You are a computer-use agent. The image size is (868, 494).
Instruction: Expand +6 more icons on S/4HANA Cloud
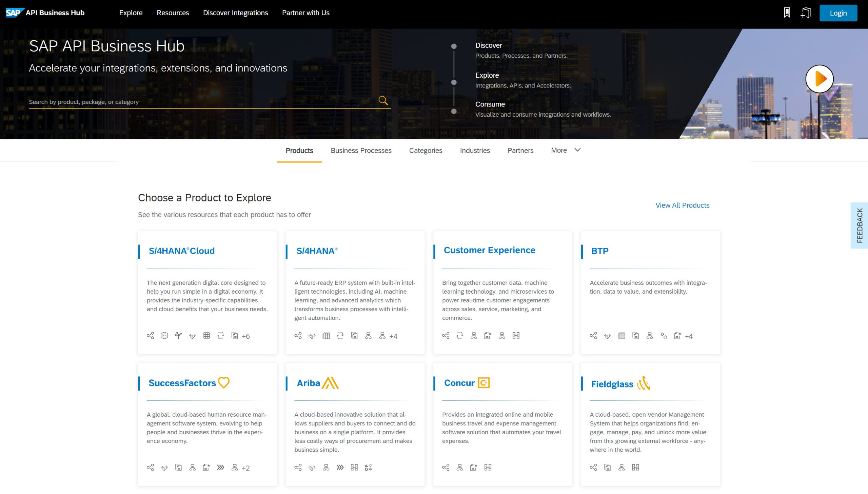[x=245, y=336]
